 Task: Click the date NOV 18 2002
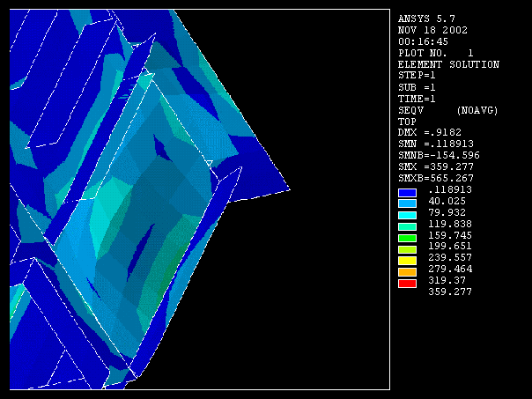click(432, 30)
